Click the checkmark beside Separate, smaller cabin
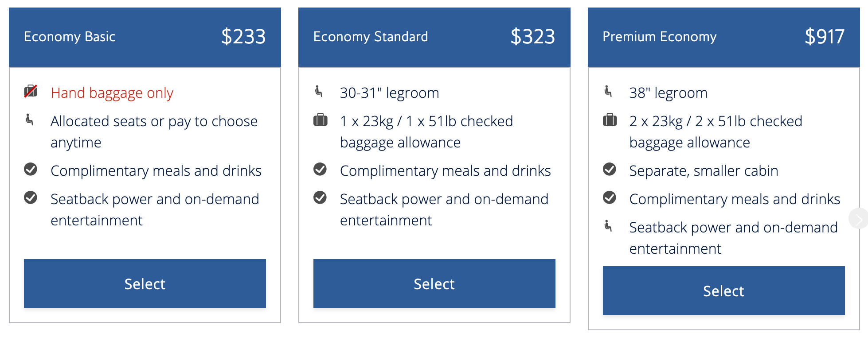868x348 pixels. 610,169
